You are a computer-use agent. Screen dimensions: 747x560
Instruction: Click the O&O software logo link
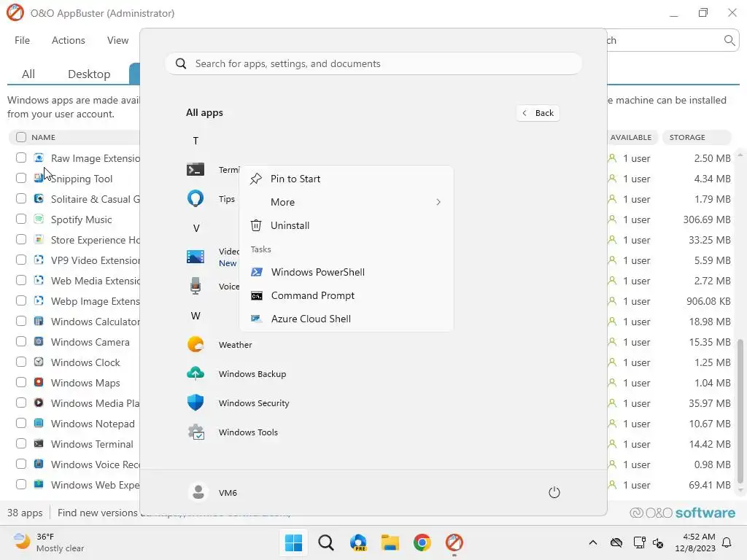point(682,513)
